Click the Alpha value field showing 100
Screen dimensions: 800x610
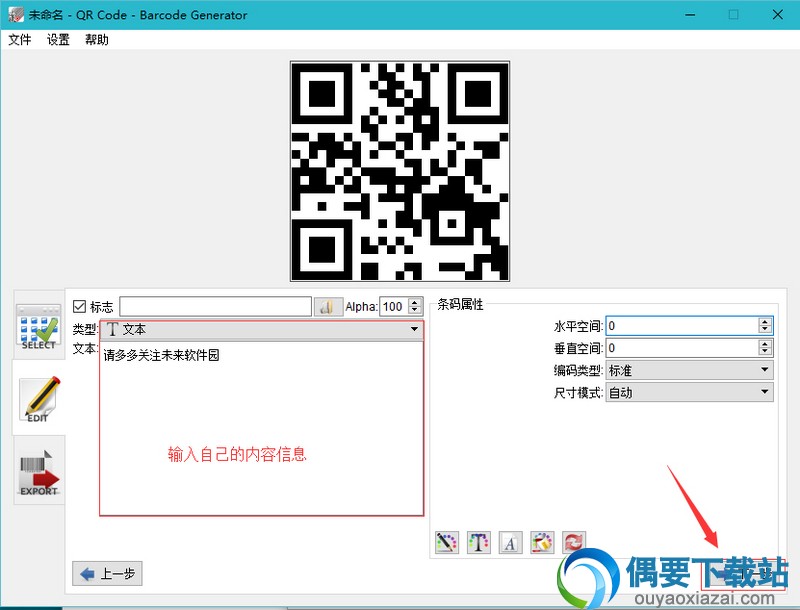coord(394,307)
